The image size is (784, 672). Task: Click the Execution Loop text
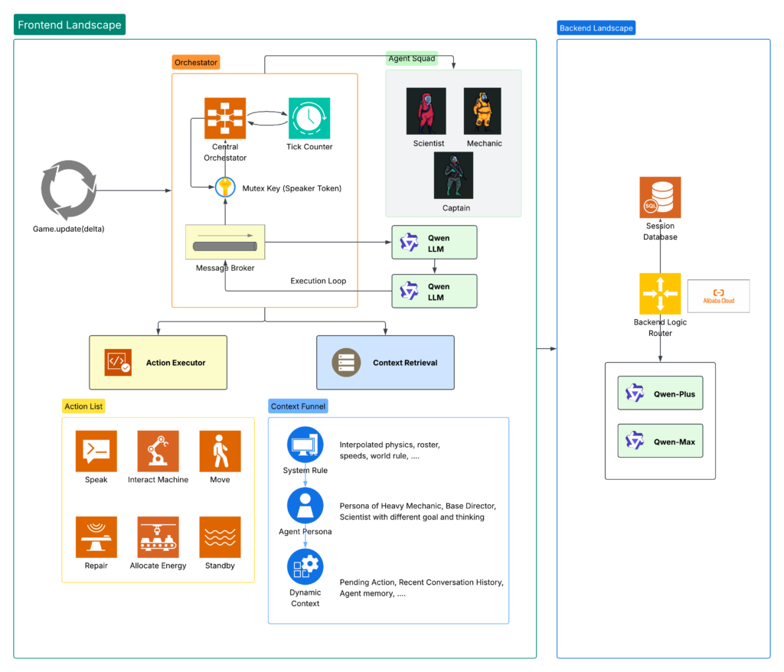[x=318, y=280]
